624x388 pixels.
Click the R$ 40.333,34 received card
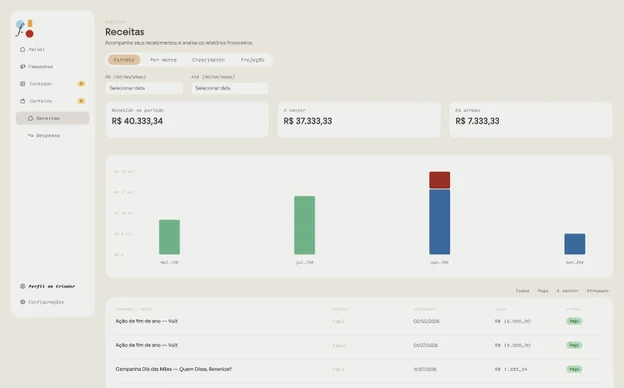(x=187, y=120)
